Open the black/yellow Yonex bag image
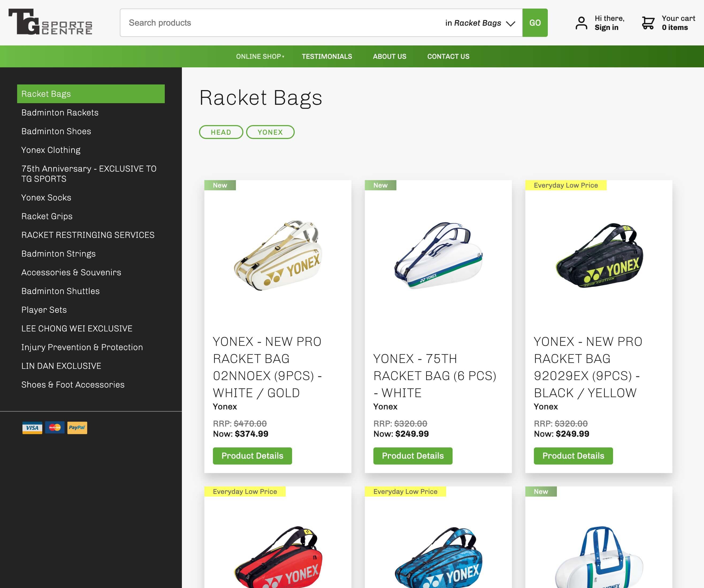This screenshot has width=704, height=588. (599, 255)
